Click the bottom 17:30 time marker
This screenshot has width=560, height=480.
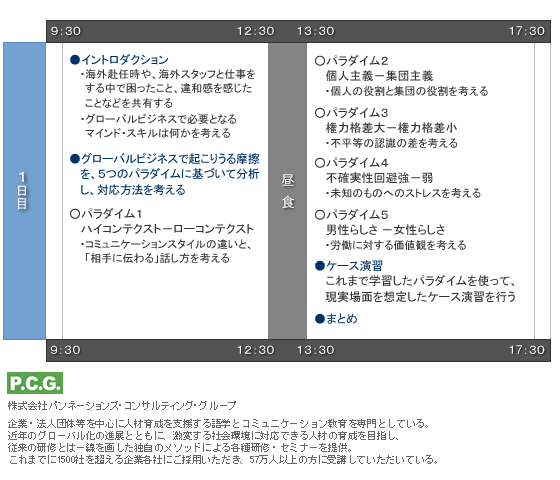527,350
